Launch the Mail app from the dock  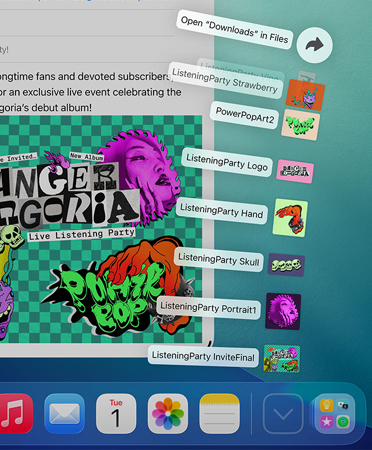tap(64, 413)
